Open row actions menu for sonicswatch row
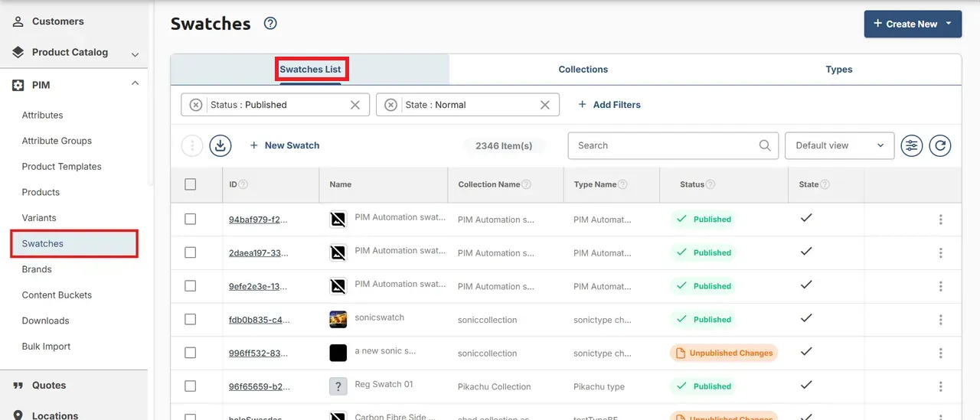The height and width of the screenshot is (420, 980). tap(940, 320)
